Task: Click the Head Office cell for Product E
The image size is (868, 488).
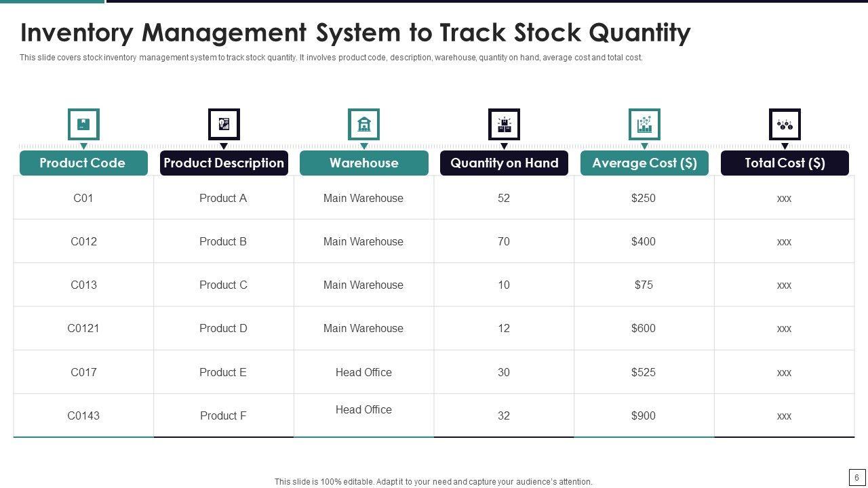Action: pos(363,372)
